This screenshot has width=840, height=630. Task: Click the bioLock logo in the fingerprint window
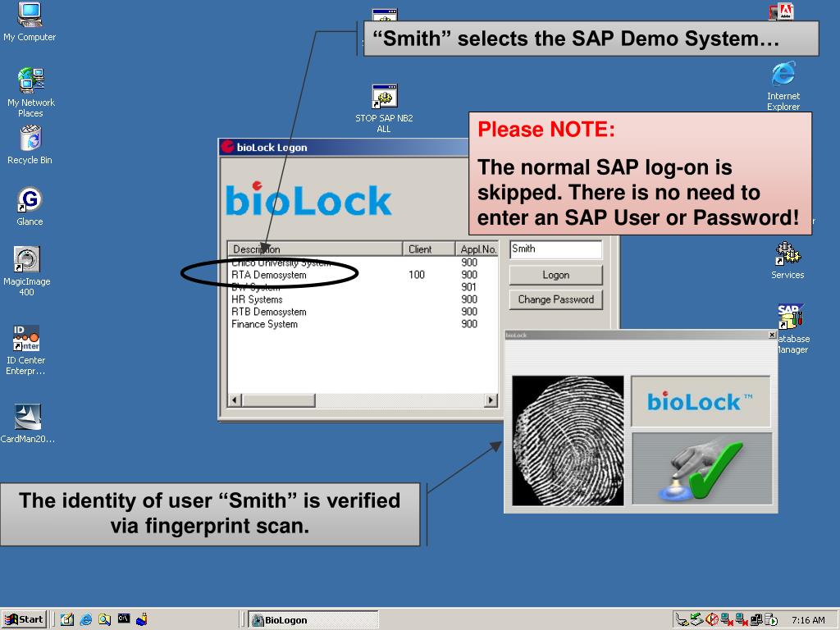(x=701, y=401)
